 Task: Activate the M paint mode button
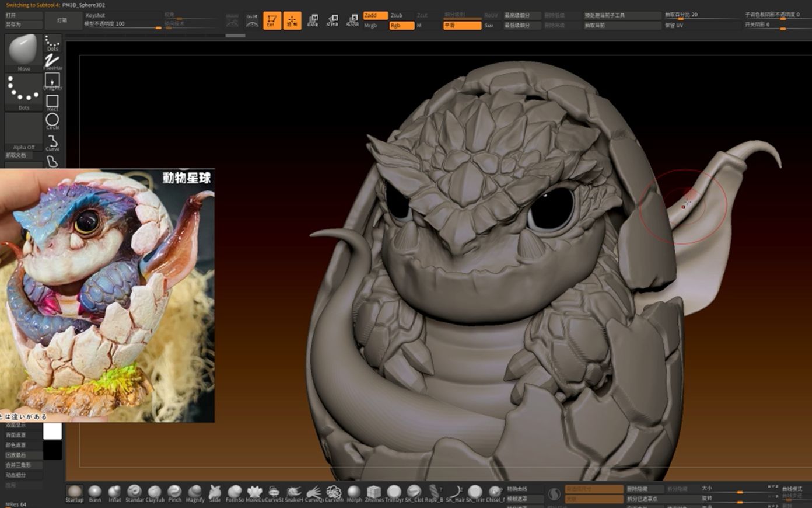[418, 25]
